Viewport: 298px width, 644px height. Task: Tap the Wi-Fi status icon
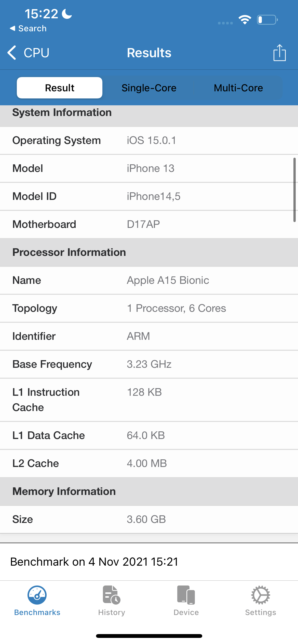245,20
